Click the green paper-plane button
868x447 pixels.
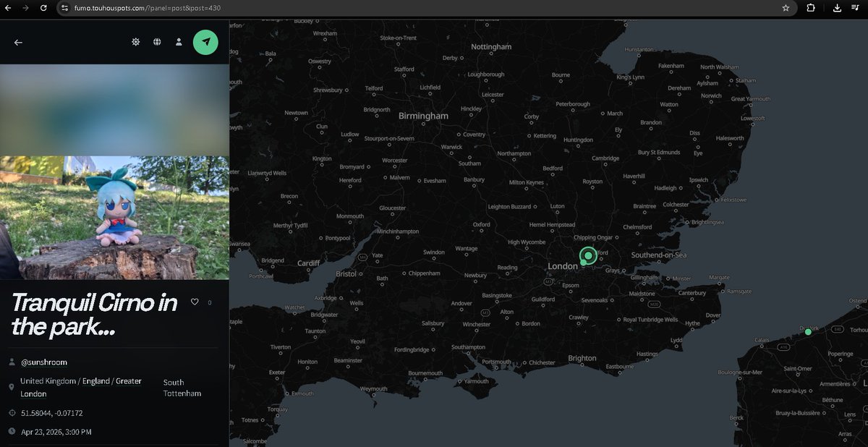[206, 42]
